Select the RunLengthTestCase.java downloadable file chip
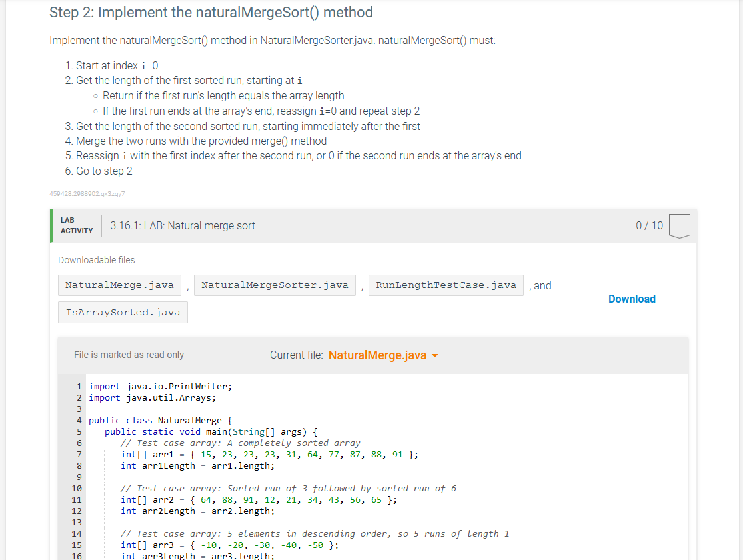This screenshot has height=560, width=743. (445, 285)
